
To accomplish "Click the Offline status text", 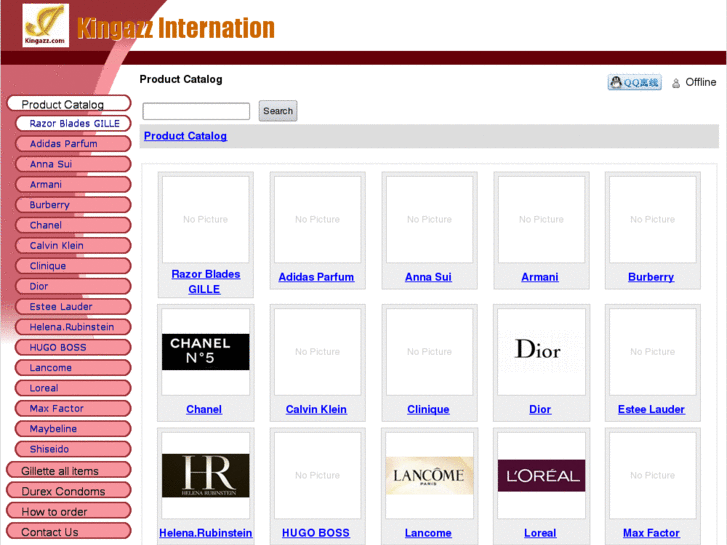I will 701,82.
